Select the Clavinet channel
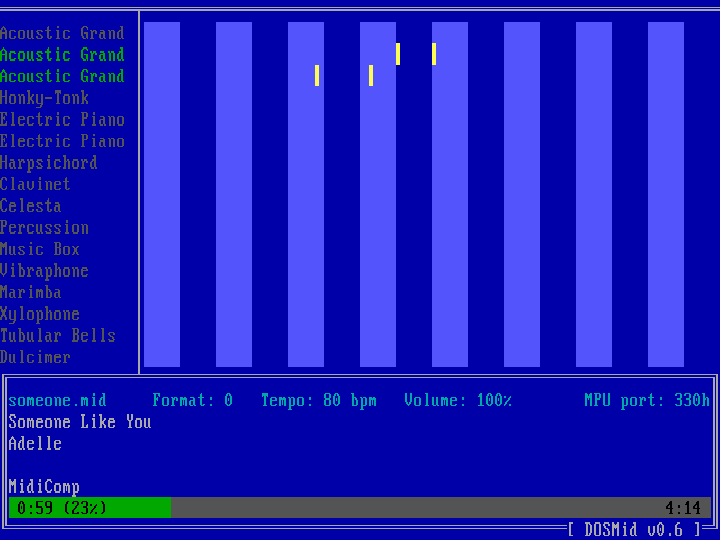The height and width of the screenshot is (540, 720). coord(36,184)
